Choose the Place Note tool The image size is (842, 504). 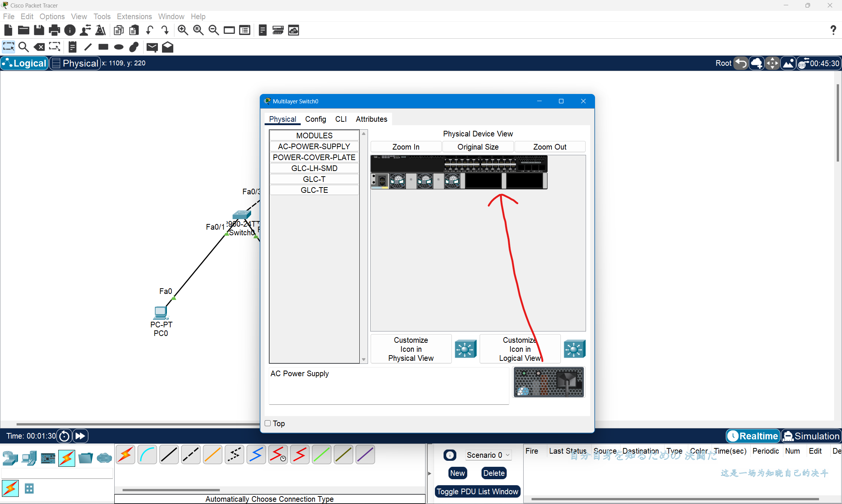tap(73, 47)
